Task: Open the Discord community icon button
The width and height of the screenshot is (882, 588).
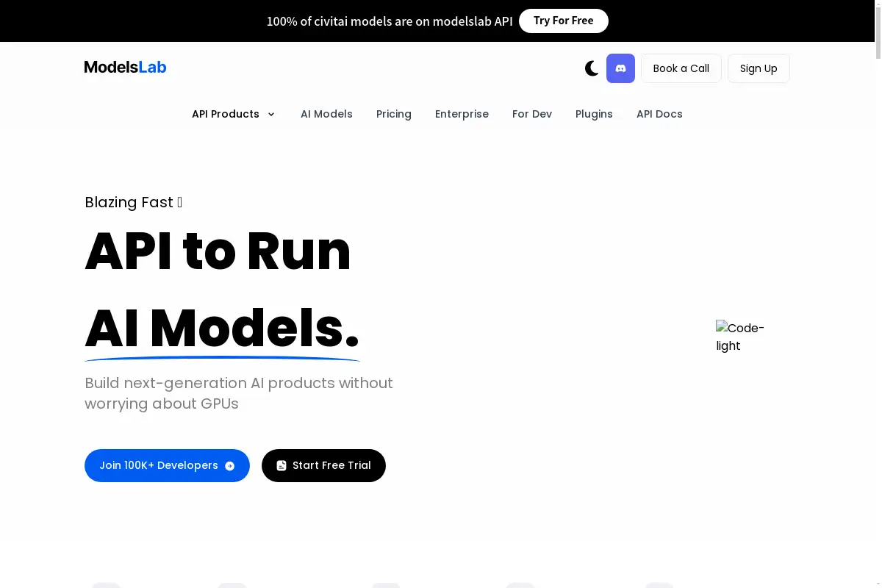Action: pyautogui.click(x=620, y=68)
